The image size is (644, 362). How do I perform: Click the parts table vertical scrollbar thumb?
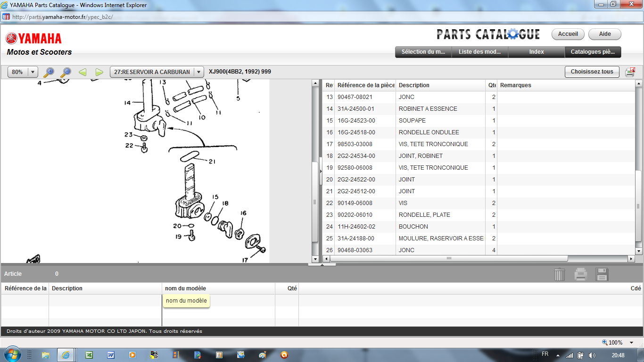(x=639, y=206)
